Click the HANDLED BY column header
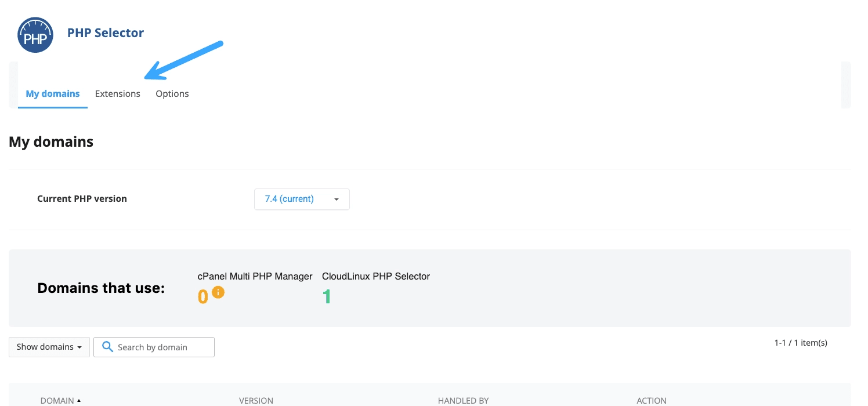868x406 pixels. [463, 400]
